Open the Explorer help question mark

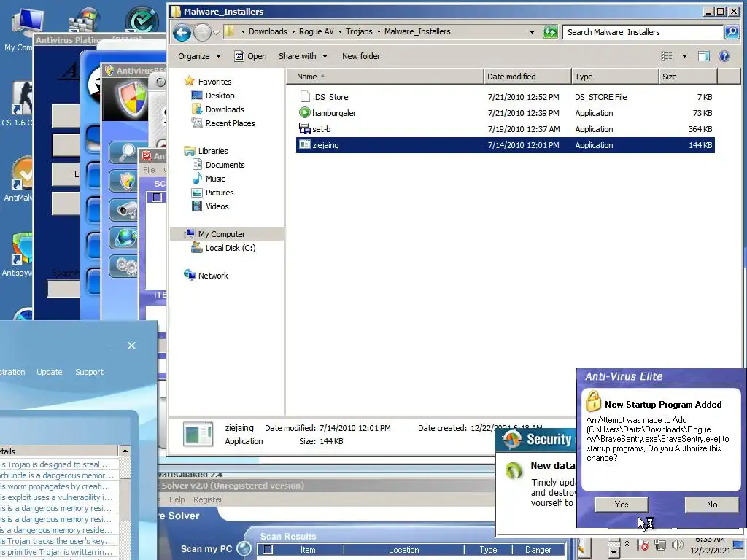pyautogui.click(x=724, y=56)
